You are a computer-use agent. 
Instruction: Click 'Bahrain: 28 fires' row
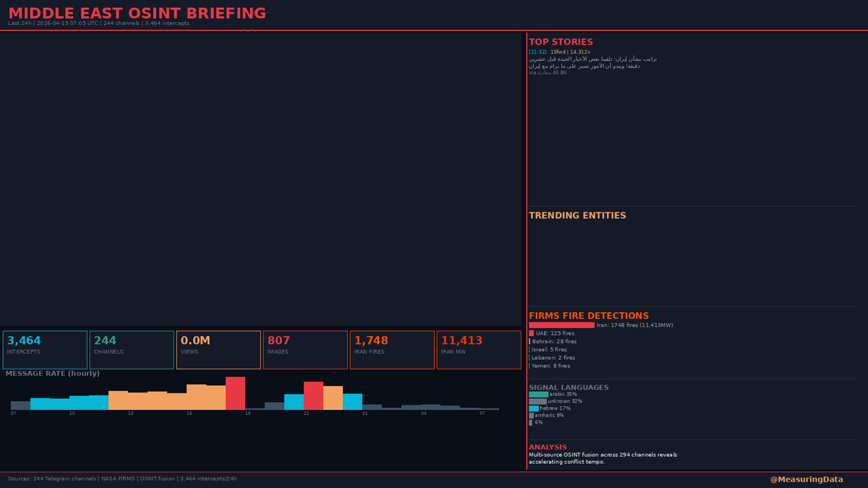tap(553, 341)
